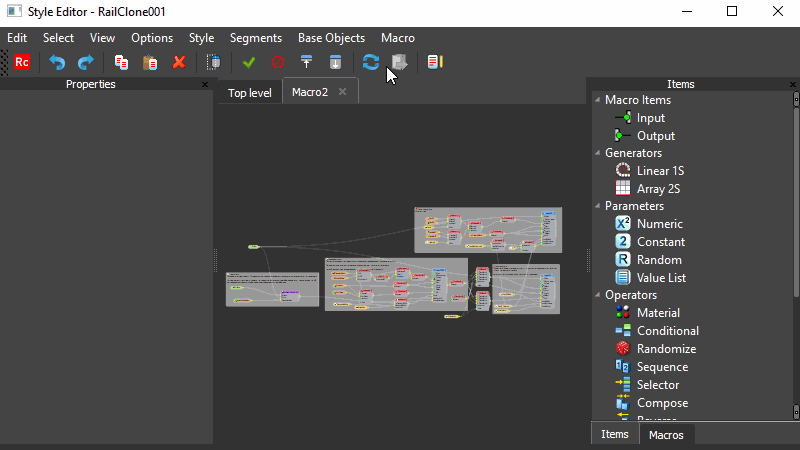This screenshot has height=450, width=800.
Task: Click the redo arrow in toolbar
Action: click(x=85, y=62)
